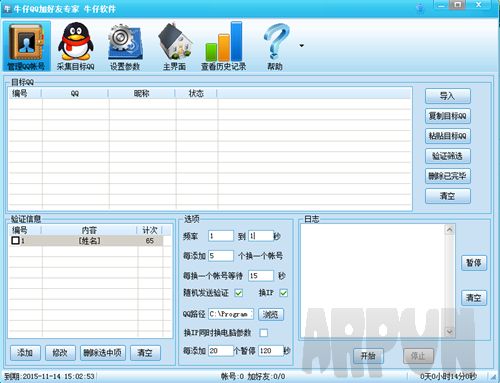500x383 pixels.
Task: Open the 采集目标QQ penguin icon
Action: (x=75, y=46)
